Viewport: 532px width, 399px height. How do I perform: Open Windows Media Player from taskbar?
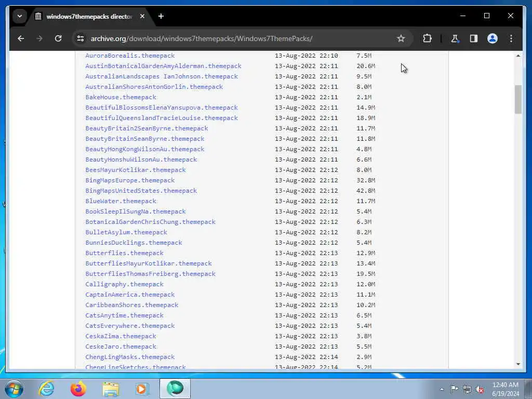(142, 389)
